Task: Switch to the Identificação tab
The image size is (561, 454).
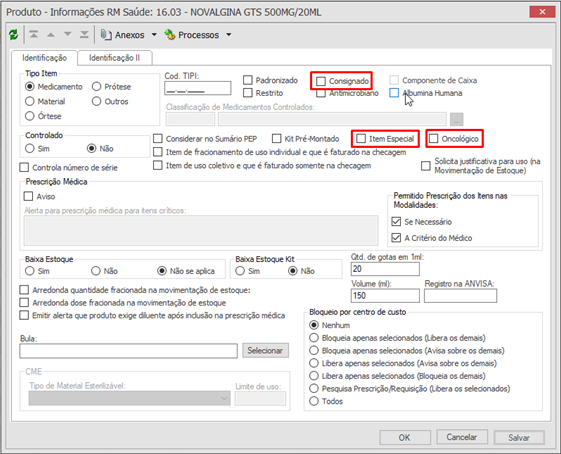Action: (x=44, y=58)
